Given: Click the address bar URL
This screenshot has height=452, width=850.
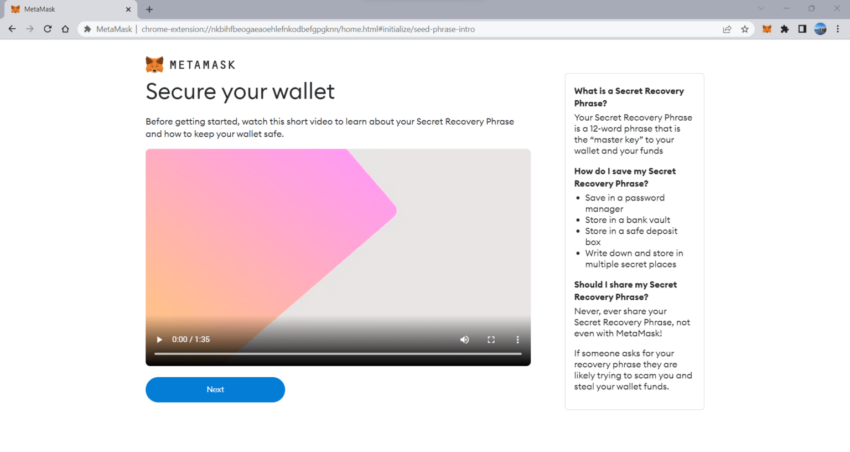Looking at the screenshot, I should (x=308, y=29).
